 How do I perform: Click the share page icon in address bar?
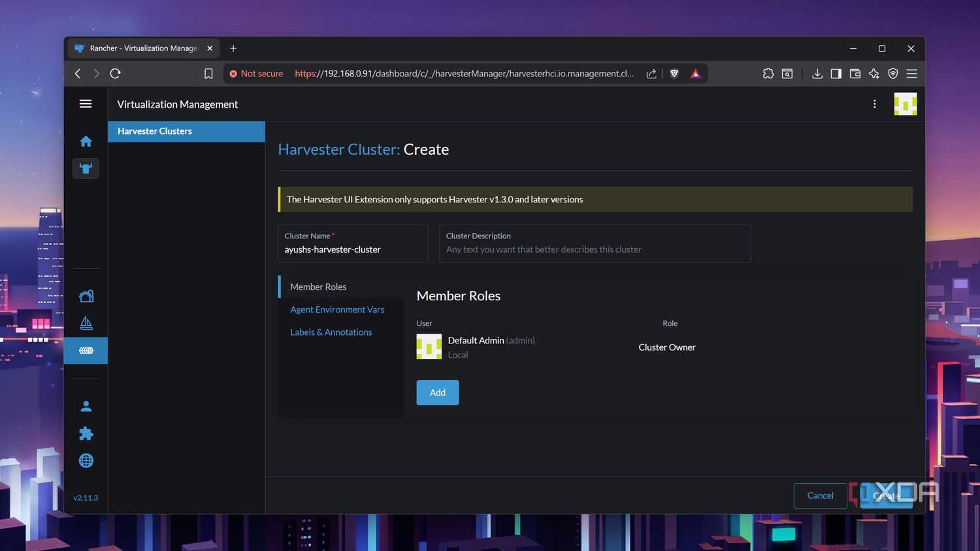[x=651, y=74]
